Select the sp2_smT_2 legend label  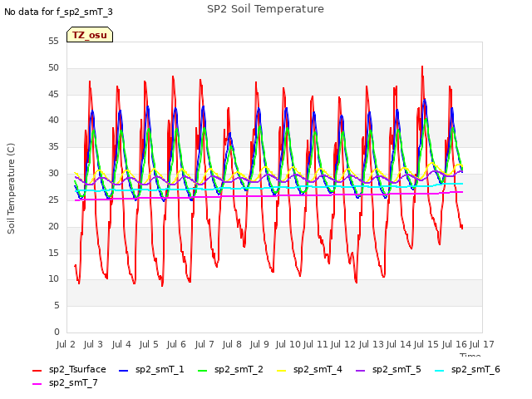point(239,369)
